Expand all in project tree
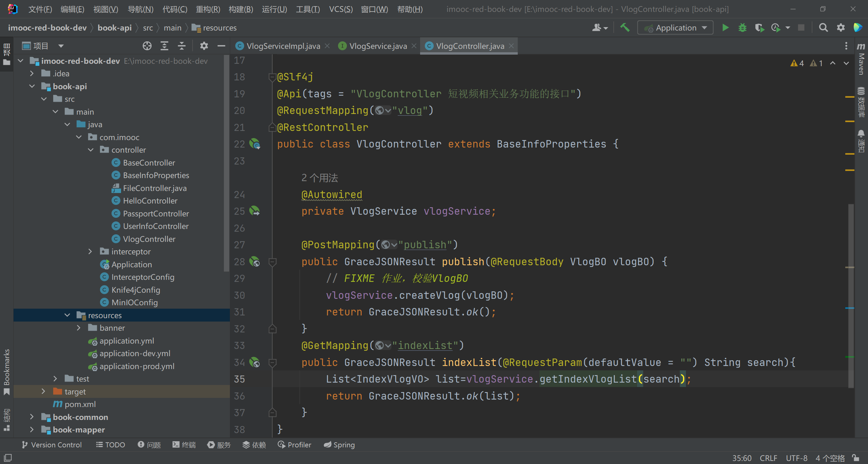 coord(164,46)
